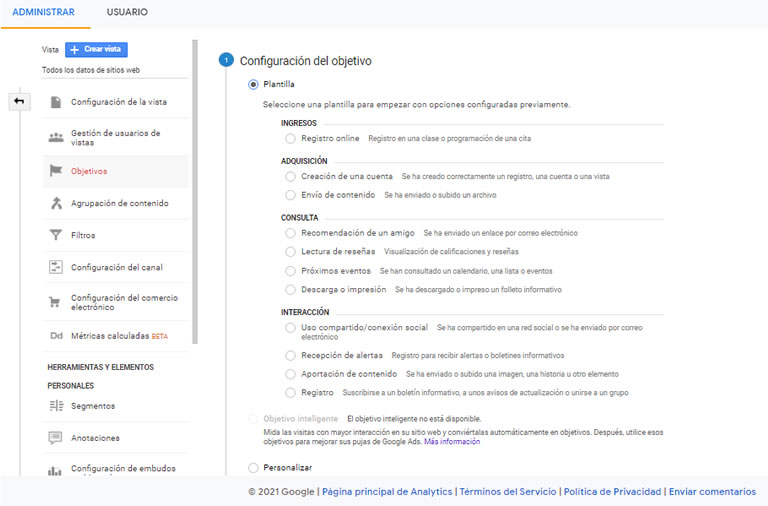768x506 pixels.
Task: Open the Objetivos menu item
Action: (x=116, y=171)
